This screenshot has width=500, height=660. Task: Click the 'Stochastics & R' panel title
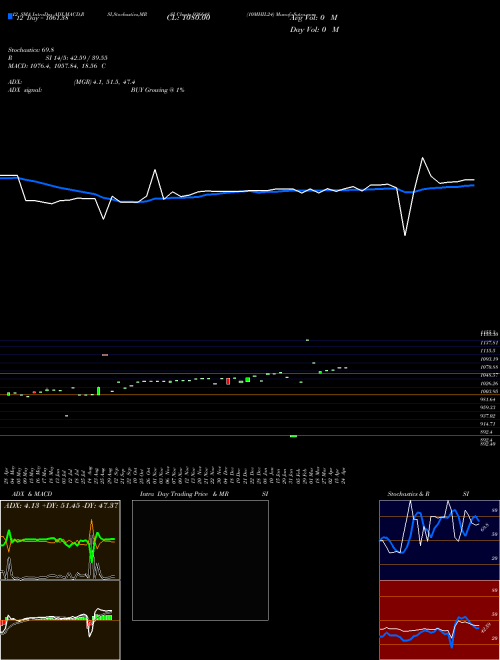click(409, 494)
